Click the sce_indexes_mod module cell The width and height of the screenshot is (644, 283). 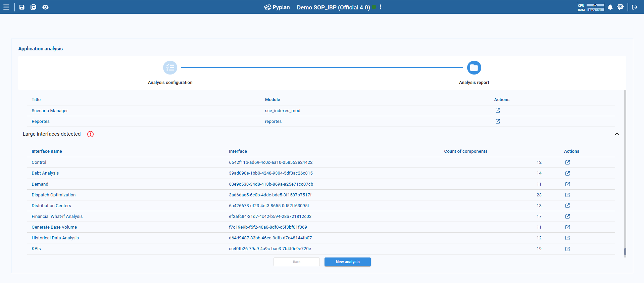[x=283, y=111]
